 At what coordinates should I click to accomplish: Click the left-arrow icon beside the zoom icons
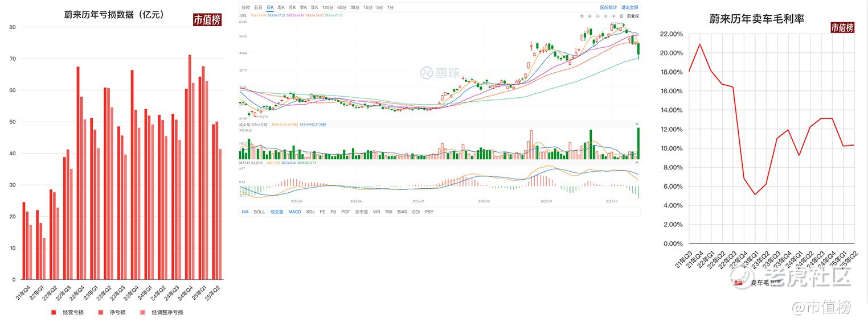pyautogui.click(x=605, y=16)
